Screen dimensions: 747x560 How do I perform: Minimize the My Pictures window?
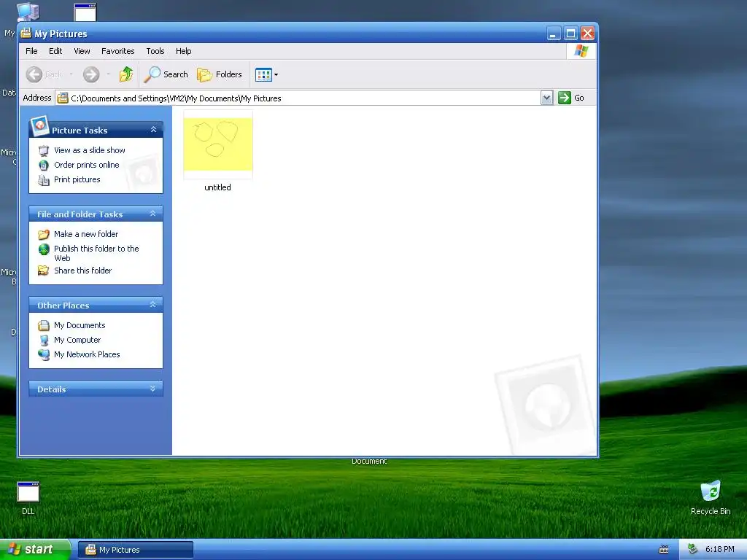pyautogui.click(x=554, y=34)
